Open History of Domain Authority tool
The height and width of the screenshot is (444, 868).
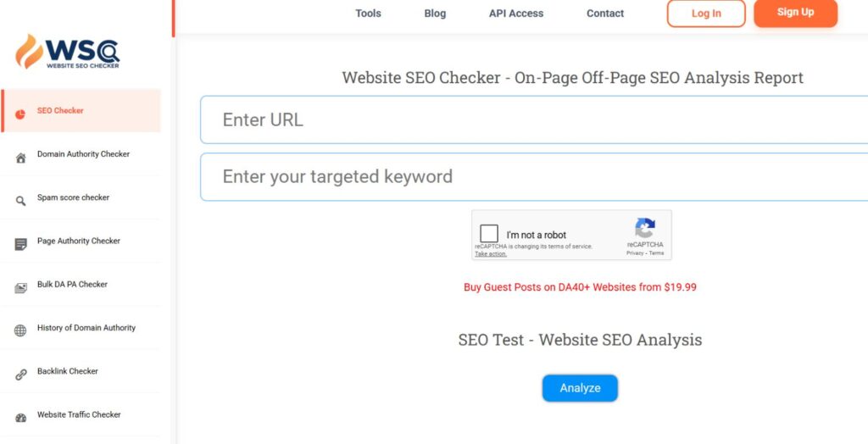pos(81,328)
